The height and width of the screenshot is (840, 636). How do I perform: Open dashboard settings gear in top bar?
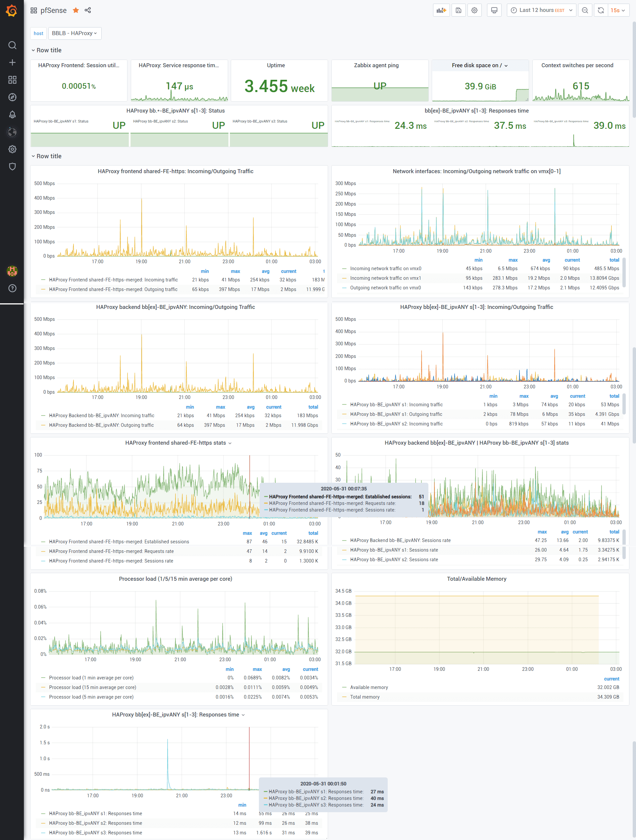[474, 10]
